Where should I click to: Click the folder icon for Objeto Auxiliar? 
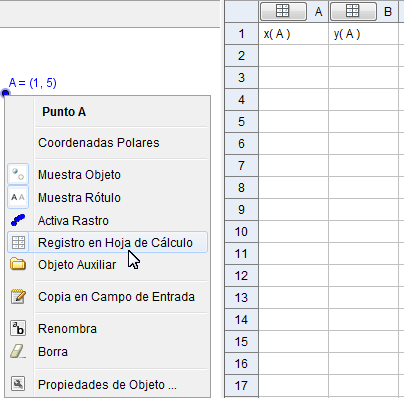point(18,264)
